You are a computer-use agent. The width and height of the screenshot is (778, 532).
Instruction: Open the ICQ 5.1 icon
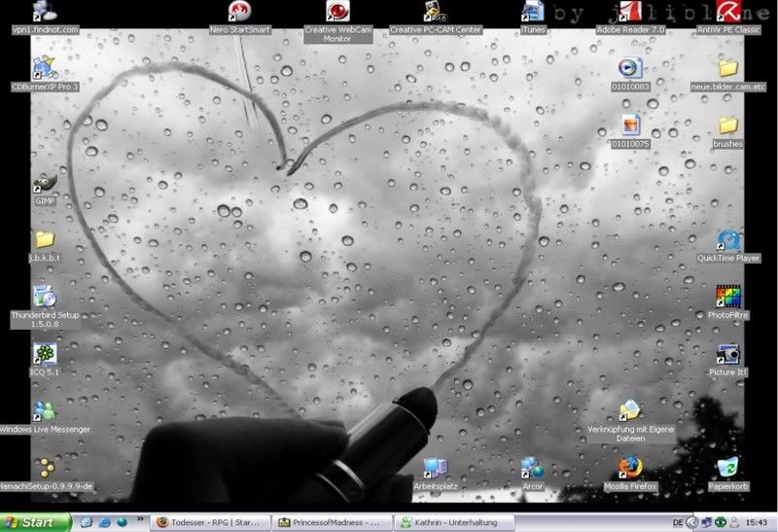(44, 354)
